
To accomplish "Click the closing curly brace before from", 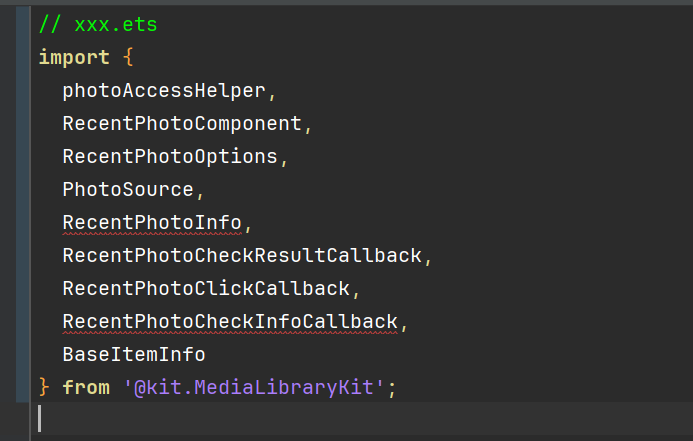I will click(x=43, y=387).
